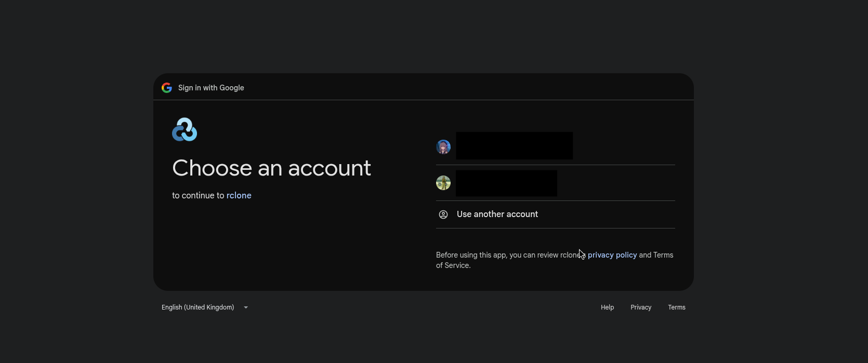Open the Terms footer link

coord(676,307)
